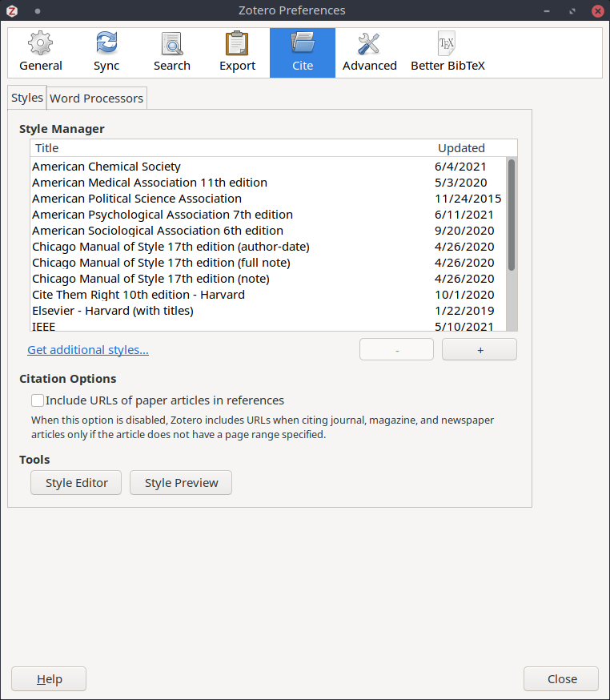The width and height of the screenshot is (610, 700).
Task: Select the Sync preferences icon
Action: click(106, 51)
